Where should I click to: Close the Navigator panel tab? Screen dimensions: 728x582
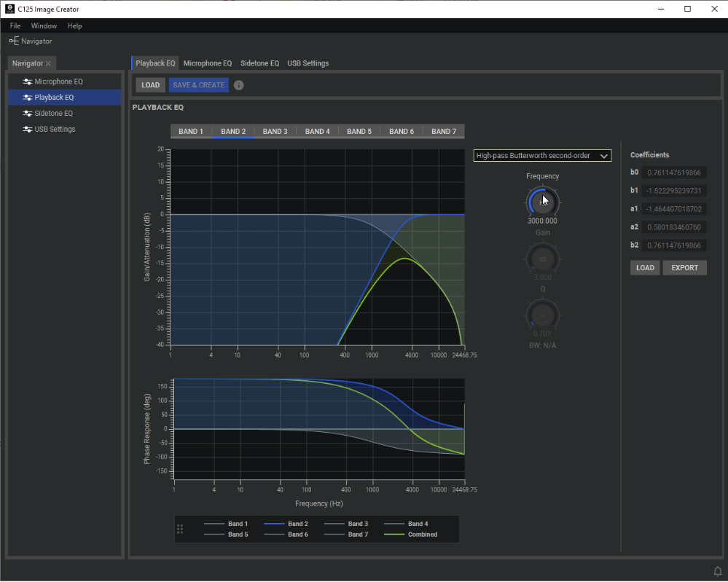[49, 64]
